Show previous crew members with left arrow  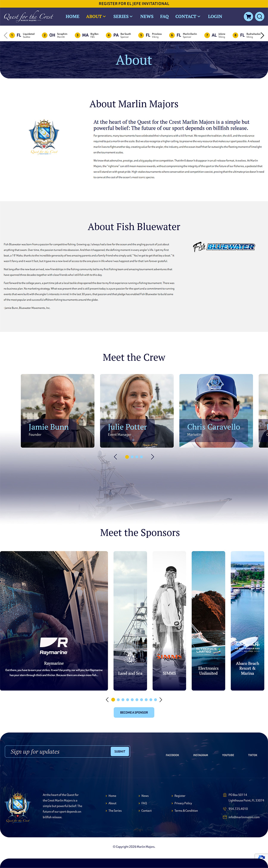point(116,457)
